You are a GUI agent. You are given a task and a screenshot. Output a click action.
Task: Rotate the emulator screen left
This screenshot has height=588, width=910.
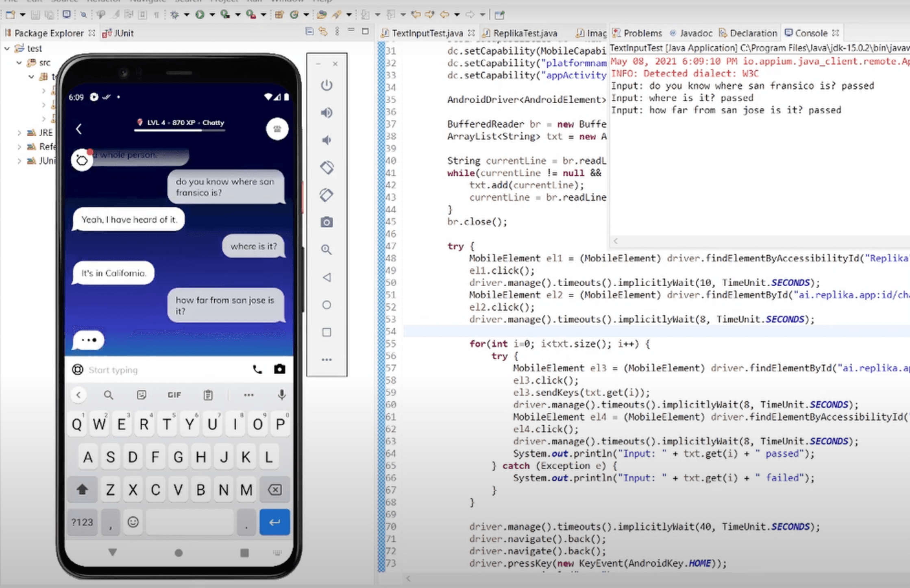(327, 167)
